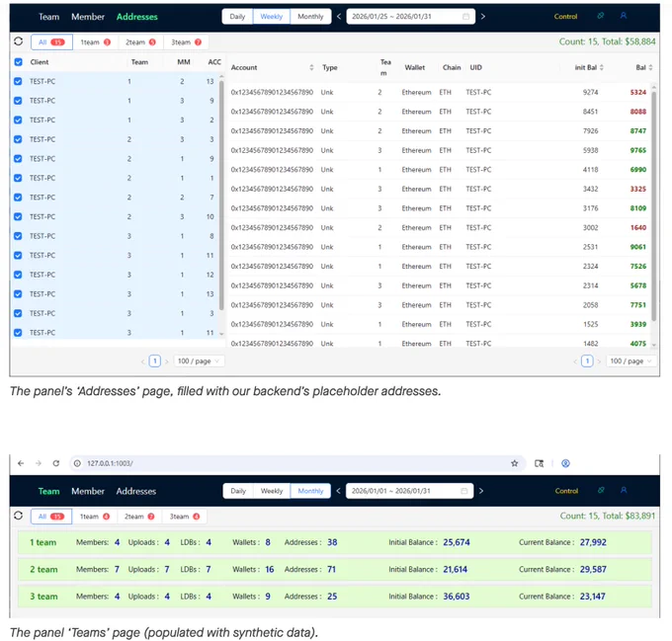Screen dimensions: 672x641
Task: Go to next month in the Teams panel
Action: (481, 491)
